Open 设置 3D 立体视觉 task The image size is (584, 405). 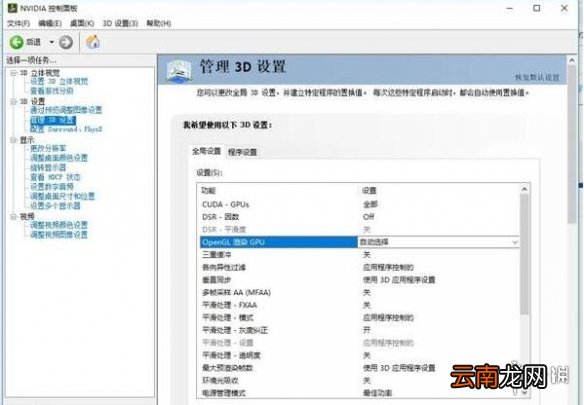point(59,82)
